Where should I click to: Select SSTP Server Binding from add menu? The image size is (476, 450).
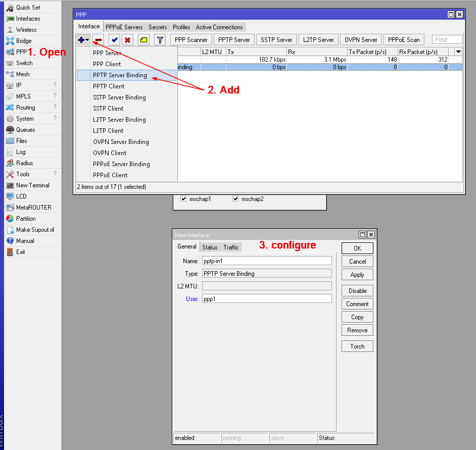pos(126,97)
